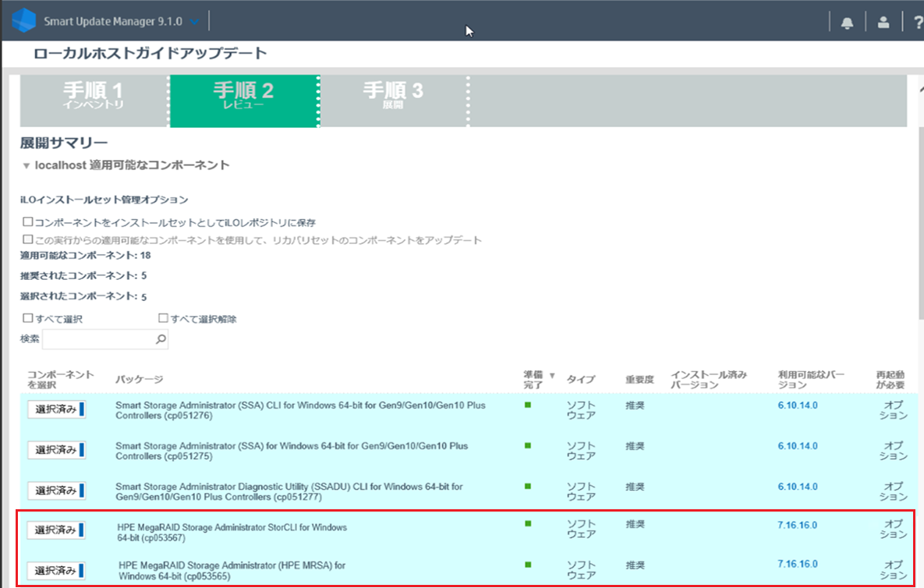Click 推奨されたコンポーネント: 5 text
Screen dimensions: 924x588
click(x=83, y=275)
